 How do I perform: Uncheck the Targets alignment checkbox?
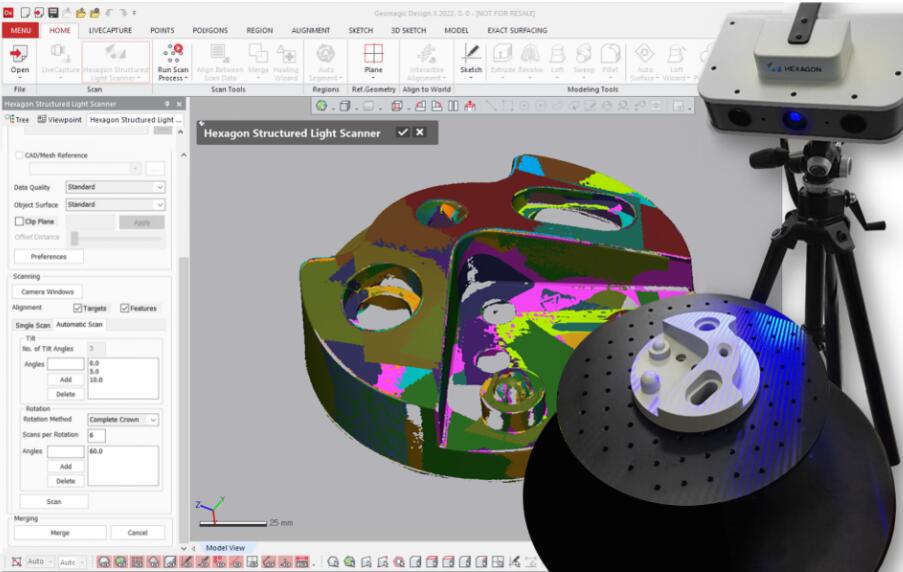pos(78,308)
